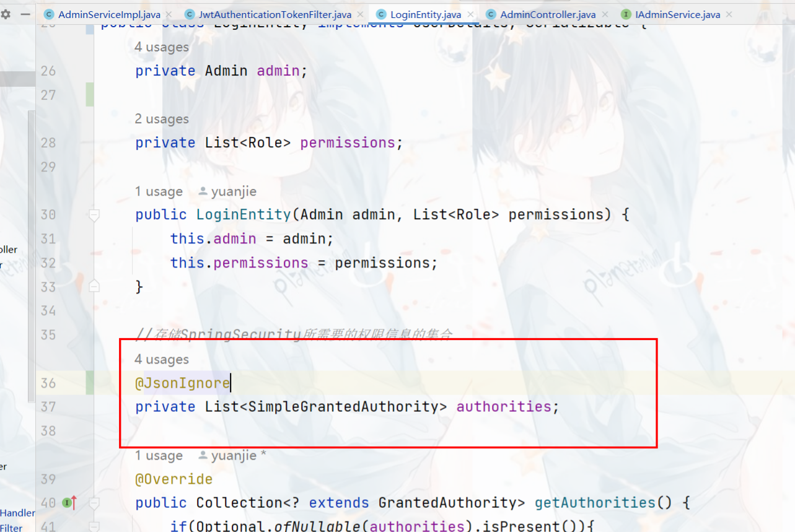
Task: Click the class icon on AdminController.java tab
Action: [x=491, y=14]
